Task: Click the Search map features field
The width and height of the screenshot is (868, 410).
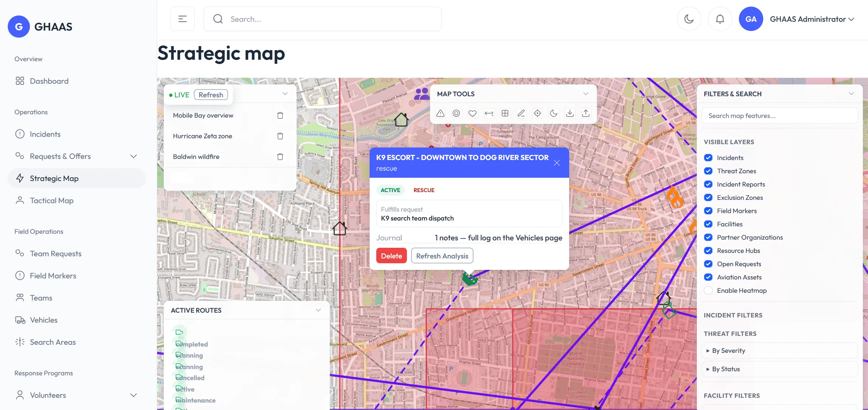Action: tap(779, 116)
